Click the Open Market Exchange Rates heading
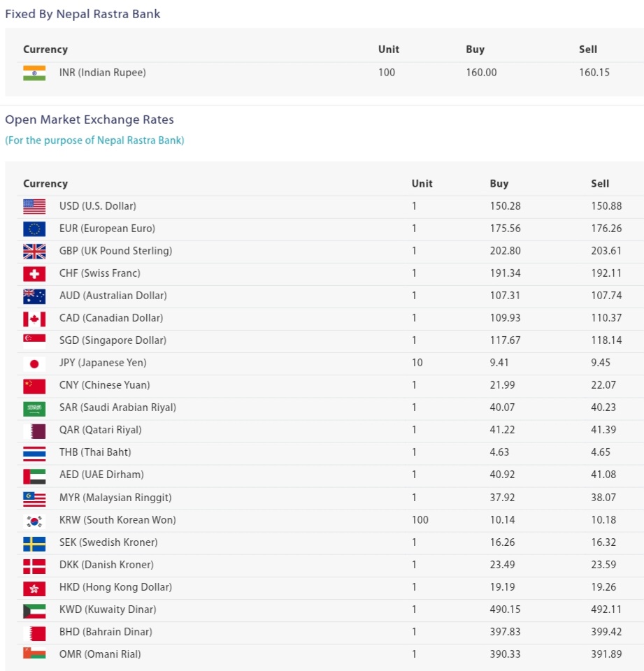The width and height of the screenshot is (644, 671). click(x=90, y=120)
